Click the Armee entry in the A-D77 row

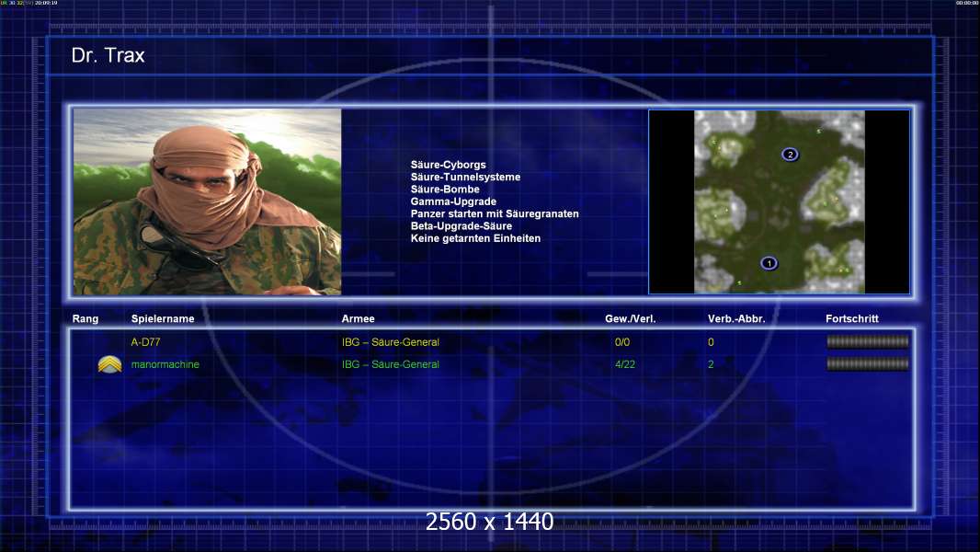point(391,342)
